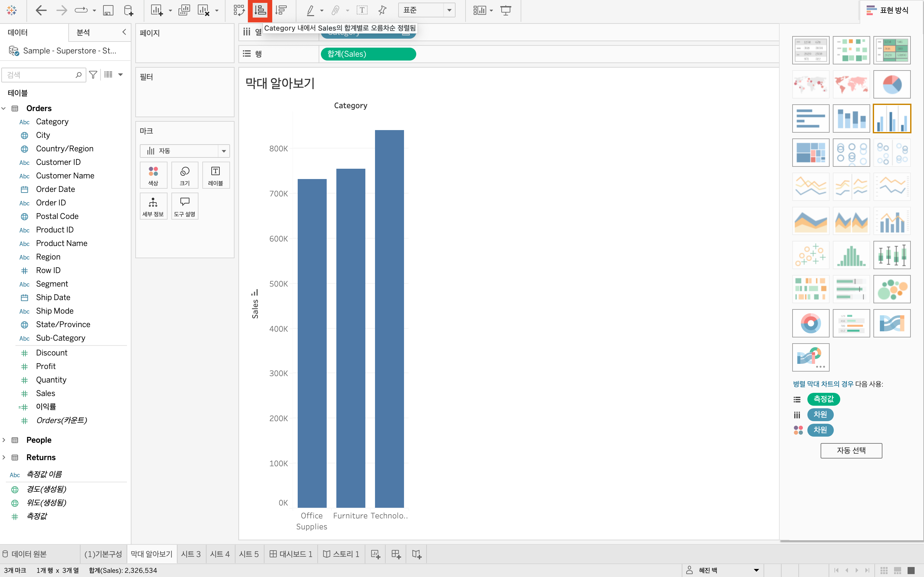Open the show/hide cards dropdown arrow
The width and height of the screenshot is (924, 577).
[491, 10]
